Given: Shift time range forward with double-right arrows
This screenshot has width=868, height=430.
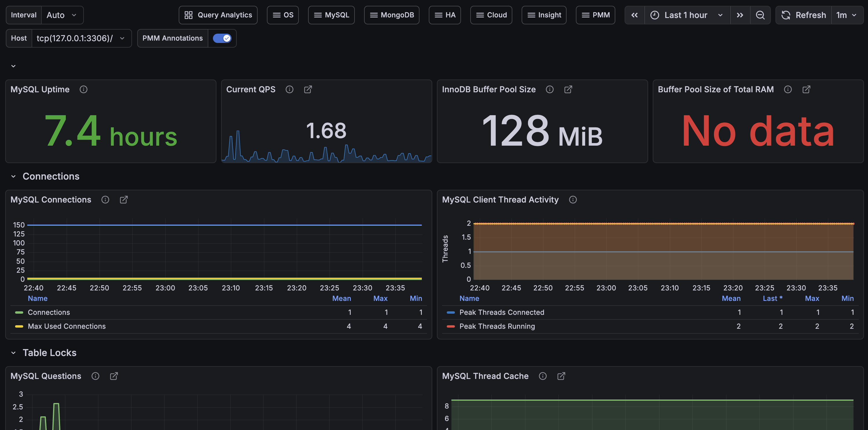Looking at the screenshot, I should 740,15.
